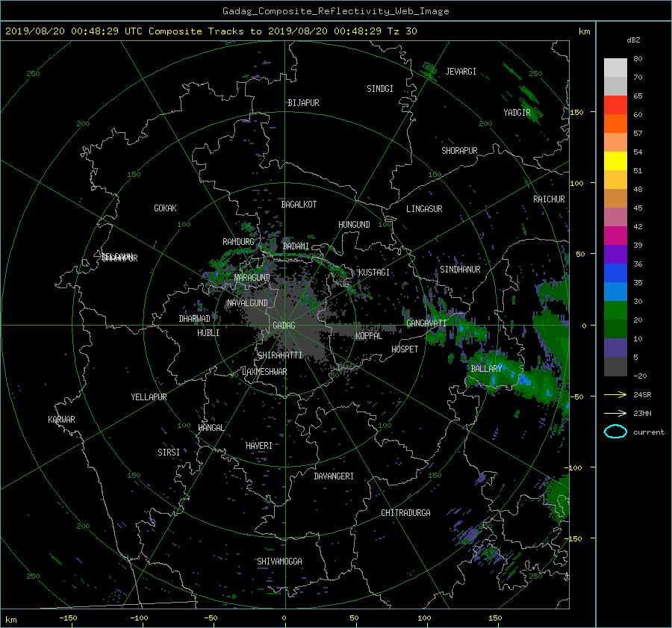Click the km unit label at bottom left
This screenshot has width=672, height=628.
pos(10,620)
